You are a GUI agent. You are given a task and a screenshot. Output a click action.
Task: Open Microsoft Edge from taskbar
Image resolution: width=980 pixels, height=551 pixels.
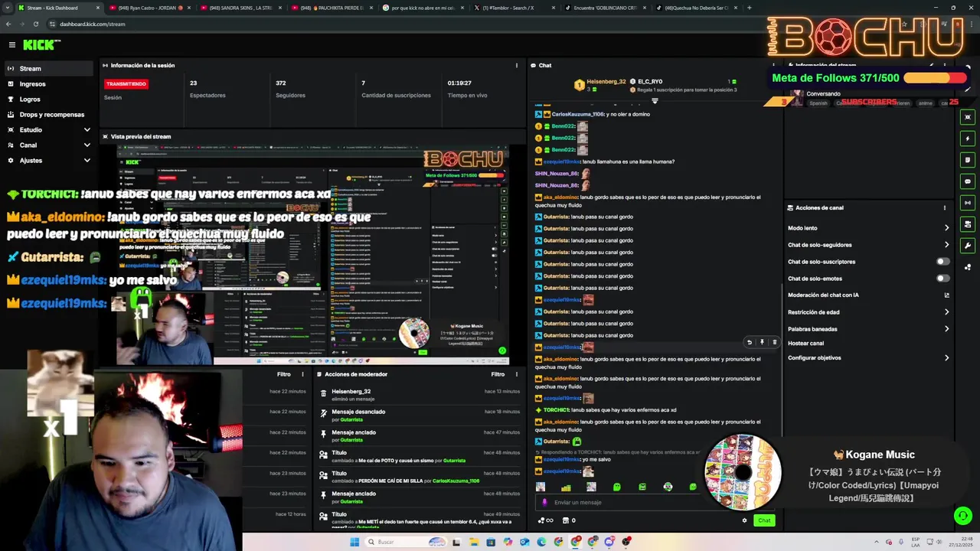[x=541, y=542]
